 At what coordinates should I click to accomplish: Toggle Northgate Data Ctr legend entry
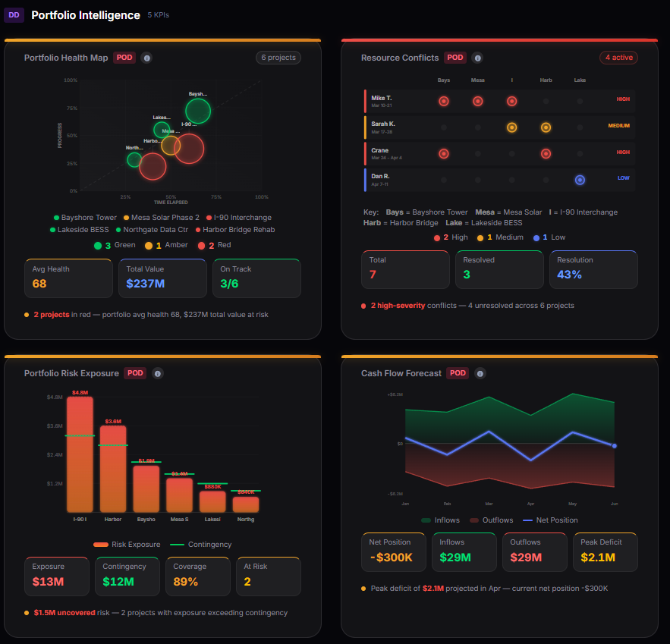coord(152,230)
